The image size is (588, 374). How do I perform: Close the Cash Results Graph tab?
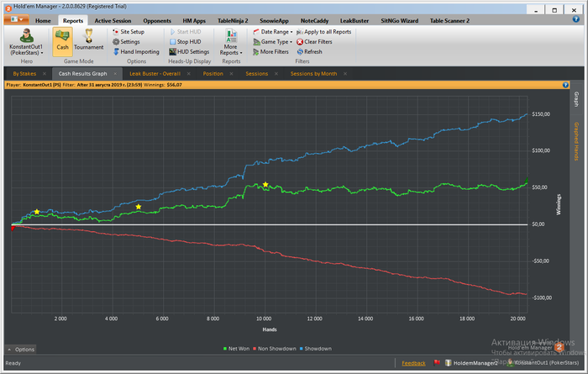tap(115, 73)
